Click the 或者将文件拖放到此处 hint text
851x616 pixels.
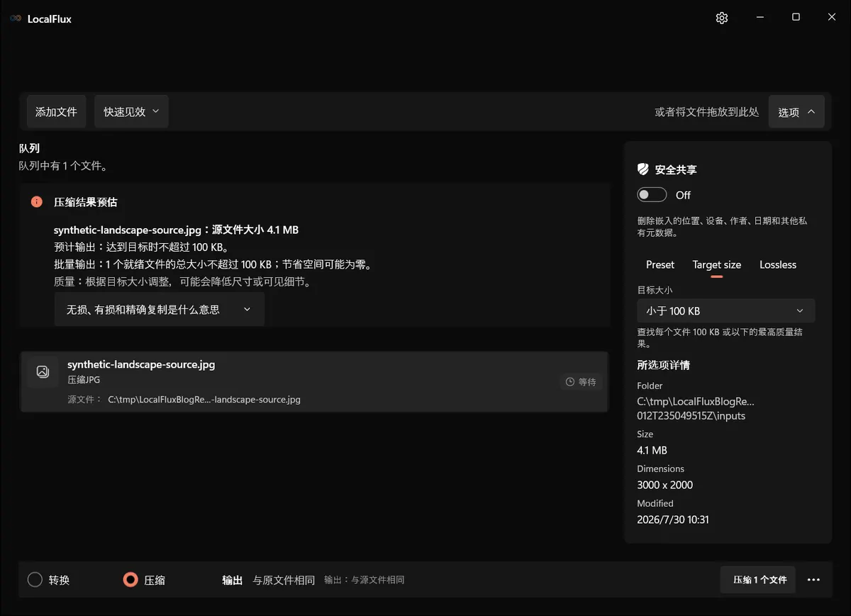click(707, 112)
